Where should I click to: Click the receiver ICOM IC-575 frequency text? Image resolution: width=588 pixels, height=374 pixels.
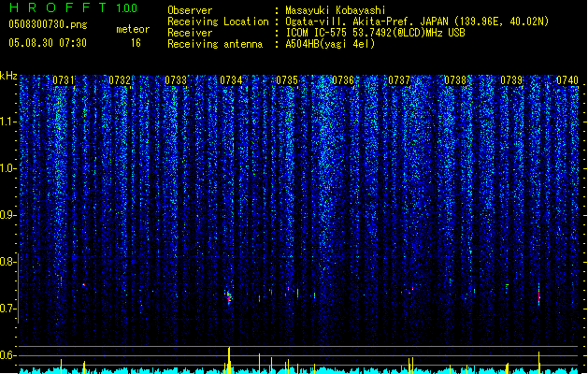click(375, 33)
